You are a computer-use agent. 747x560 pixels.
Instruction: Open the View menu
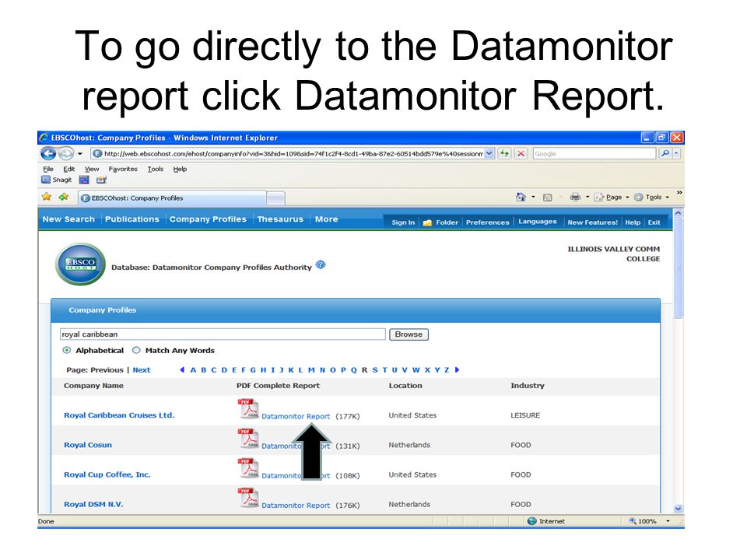[x=92, y=169]
